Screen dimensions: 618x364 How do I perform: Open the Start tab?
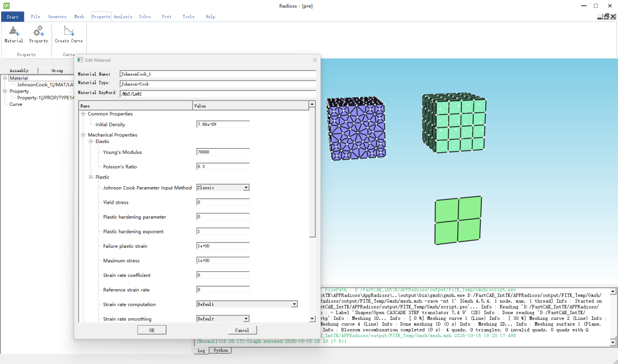(12, 17)
